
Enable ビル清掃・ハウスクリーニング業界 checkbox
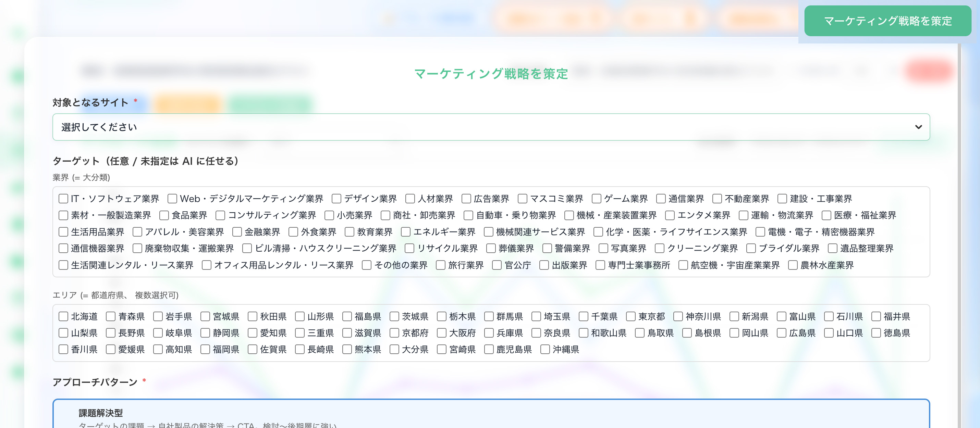(x=247, y=249)
